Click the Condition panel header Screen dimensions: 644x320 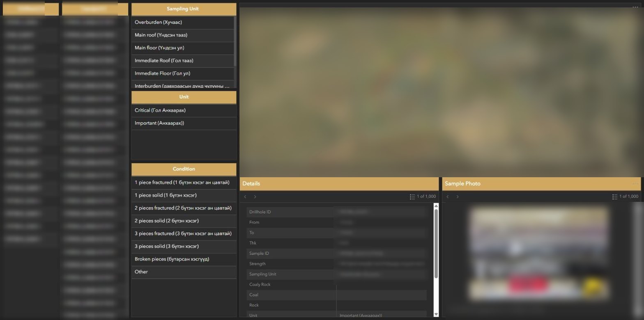click(x=184, y=169)
